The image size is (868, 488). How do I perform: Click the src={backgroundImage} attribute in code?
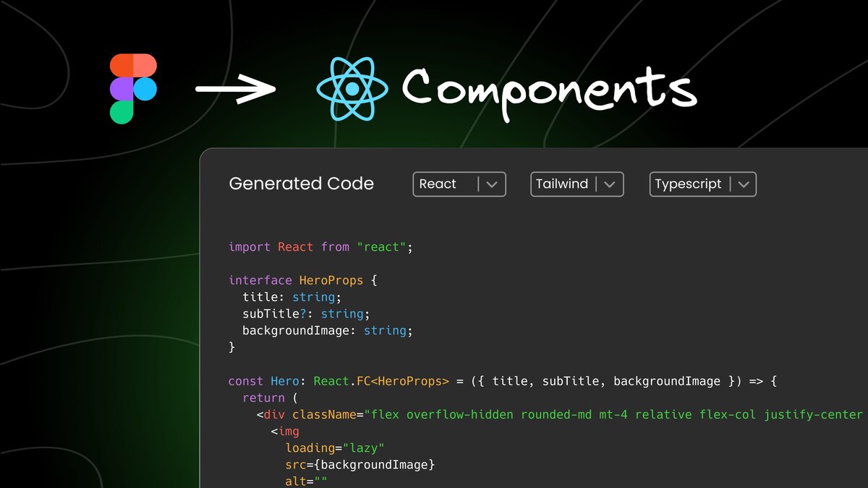359,464
